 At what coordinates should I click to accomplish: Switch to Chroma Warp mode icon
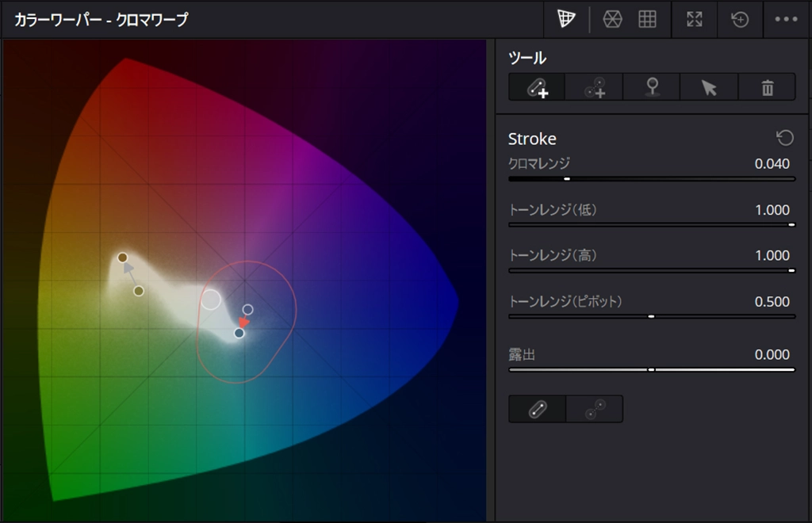coord(566,20)
